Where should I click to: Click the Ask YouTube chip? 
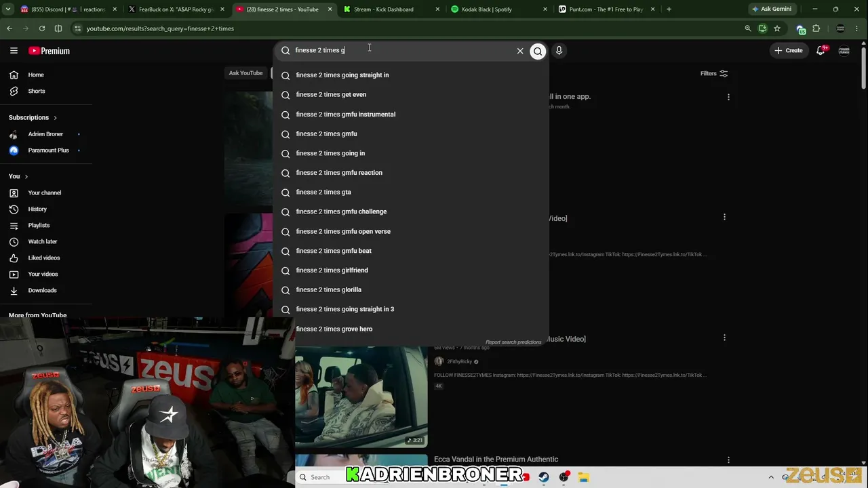tap(245, 73)
